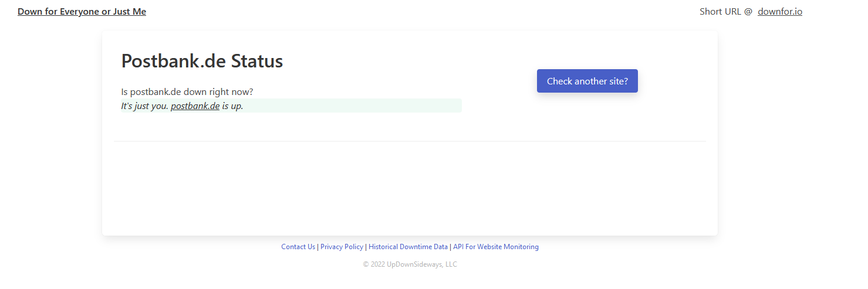The image size is (868, 289).
Task: View Historical Downtime Data link
Action: coord(408,247)
